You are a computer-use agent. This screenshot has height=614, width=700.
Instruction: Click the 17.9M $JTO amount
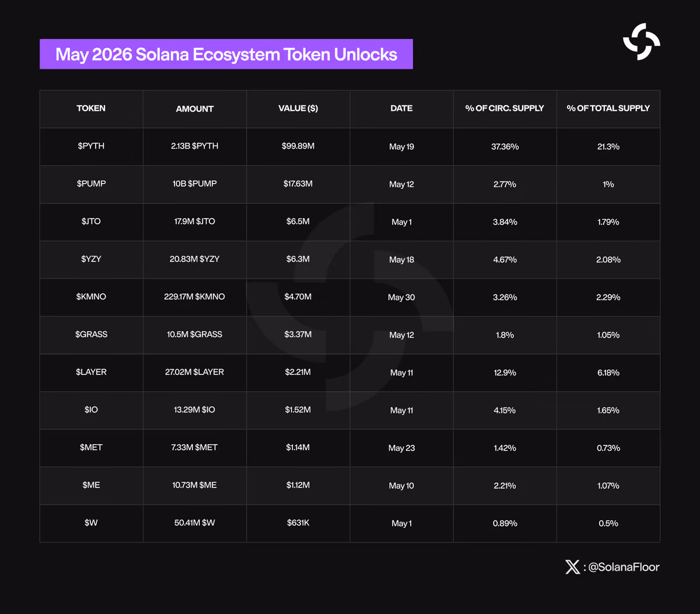pos(195,221)
